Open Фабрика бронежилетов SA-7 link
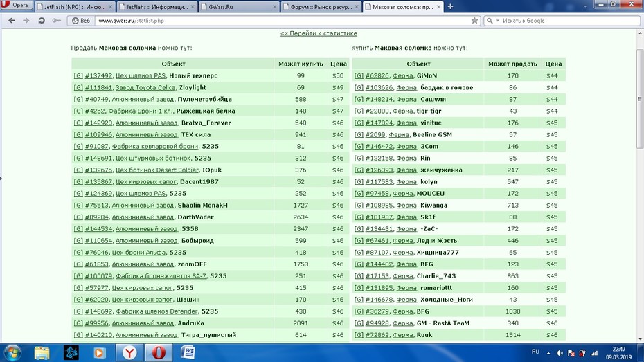The image size is (644, 362). [x=161, y=275]
